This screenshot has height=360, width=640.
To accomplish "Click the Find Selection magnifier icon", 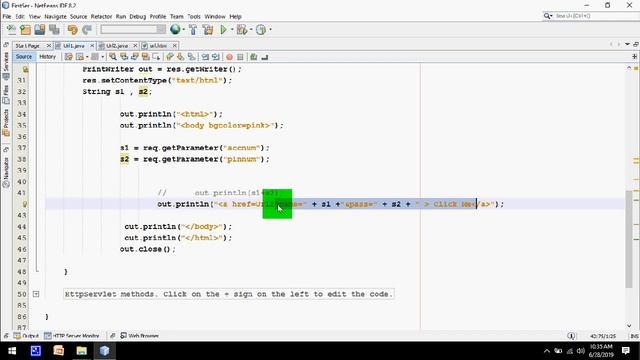I will pos(113,57).
